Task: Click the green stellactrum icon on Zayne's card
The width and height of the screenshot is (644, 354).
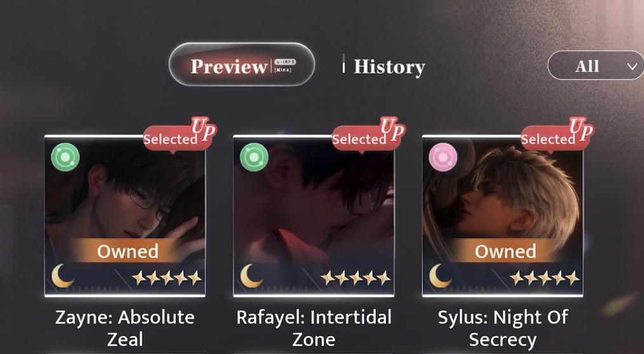Action: pyautogui.click(x=65, y=157)
